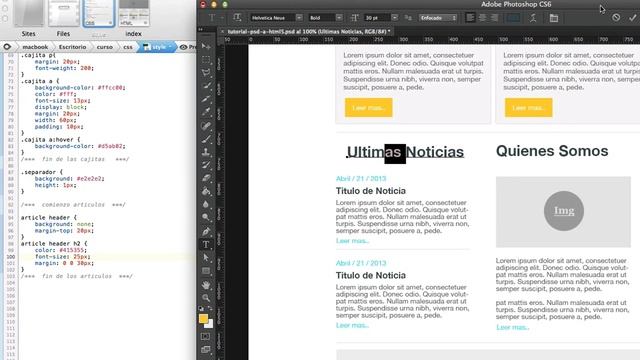Open the Warp Text dialog

point(533,18)
